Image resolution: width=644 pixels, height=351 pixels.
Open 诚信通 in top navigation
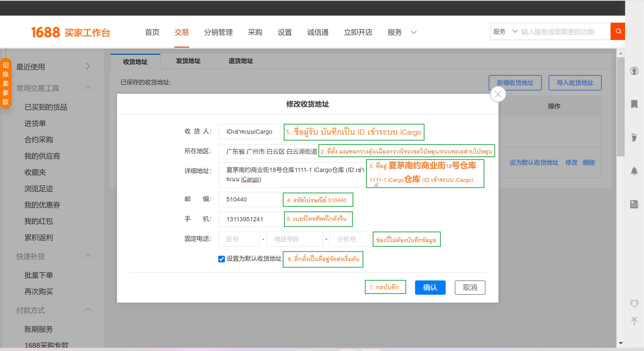click(x=318, y=32)
